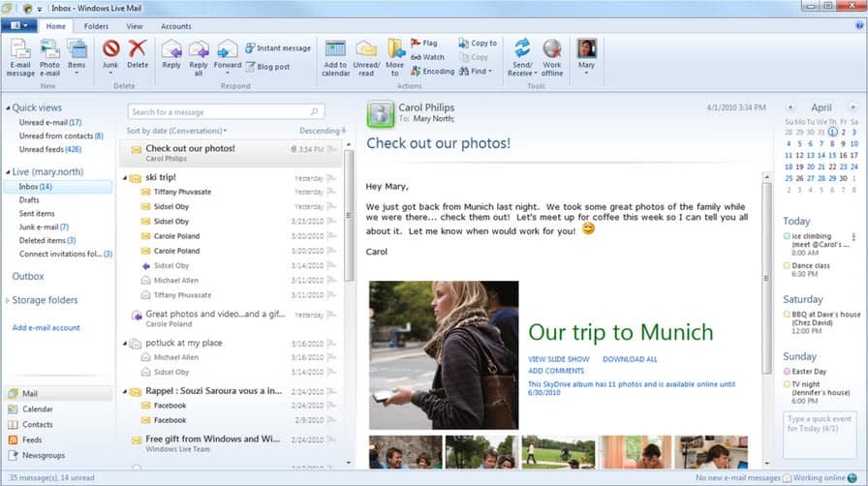Check the Easter Day event box

pyautogui.click(x=787, y=372)
